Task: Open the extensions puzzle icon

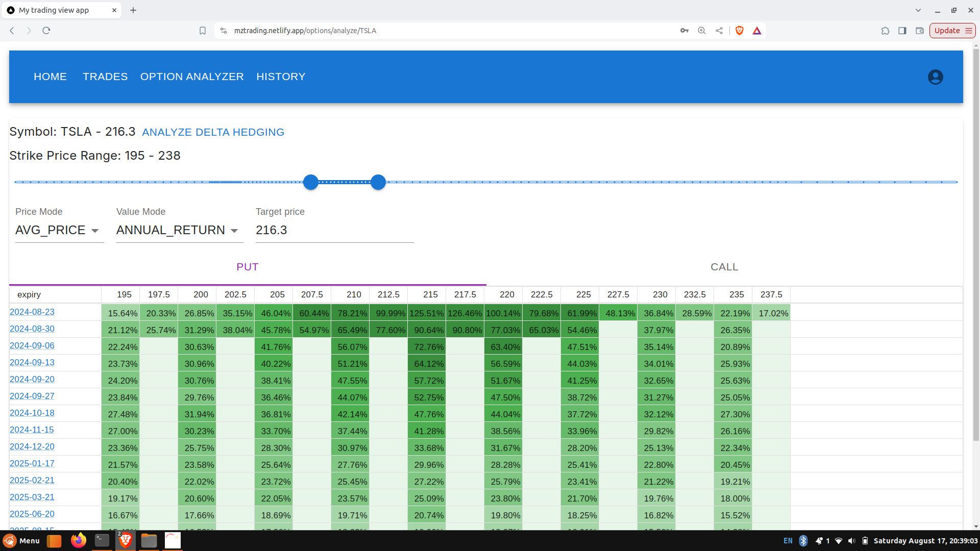Action: point(886,31)
